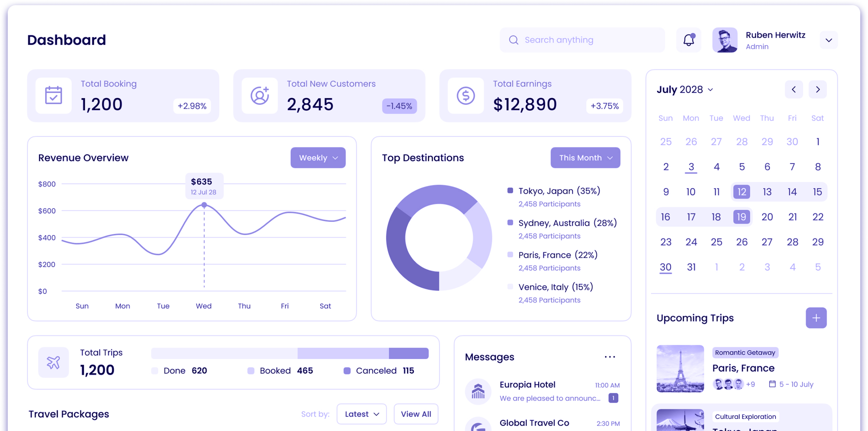The image size is (868, 431).
Task: Click the Total Earnings dollar icon
Action: click(466, 96)
